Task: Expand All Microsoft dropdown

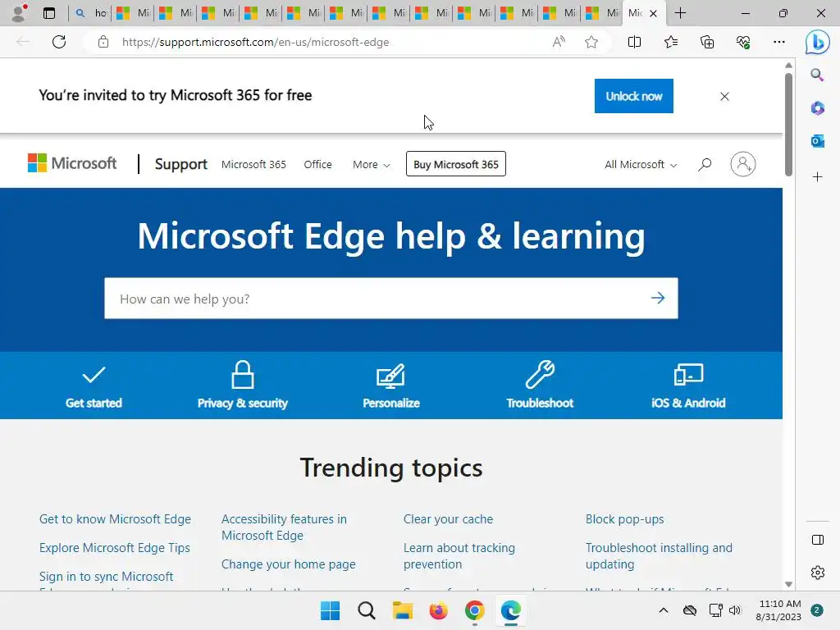Action: tap(641, 164)
